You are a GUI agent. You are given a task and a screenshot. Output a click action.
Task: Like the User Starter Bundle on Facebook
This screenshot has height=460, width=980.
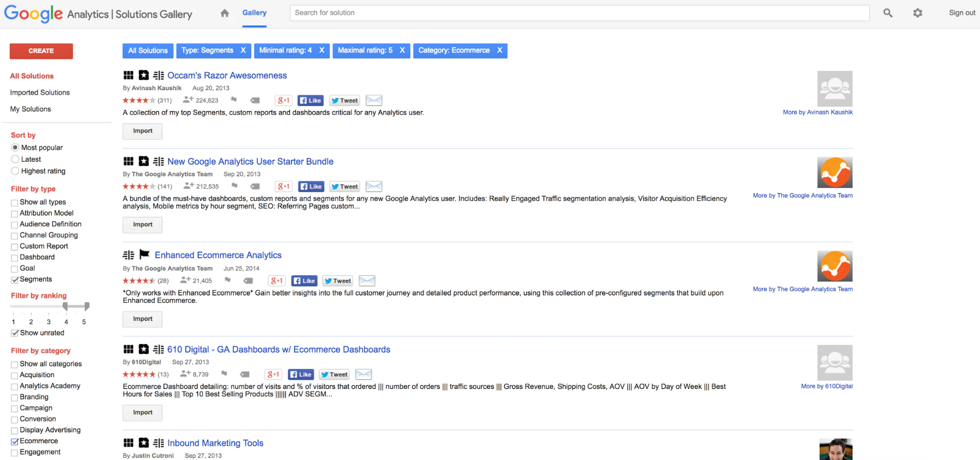pos(311,187)
